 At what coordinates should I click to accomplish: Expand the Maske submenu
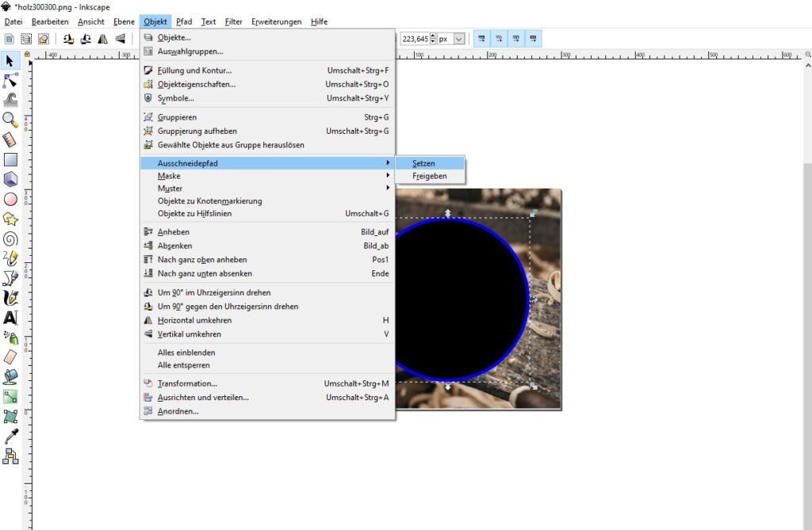(x=267, y=176)
